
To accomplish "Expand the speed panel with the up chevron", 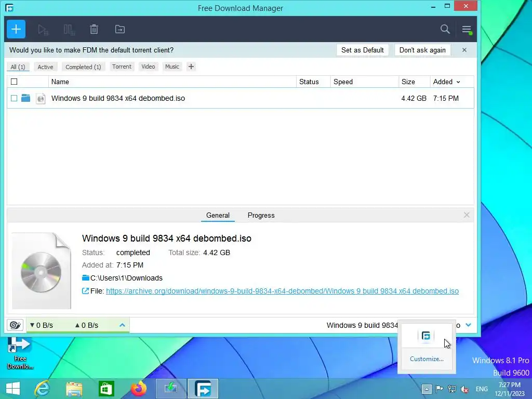I will pos(123,325).
